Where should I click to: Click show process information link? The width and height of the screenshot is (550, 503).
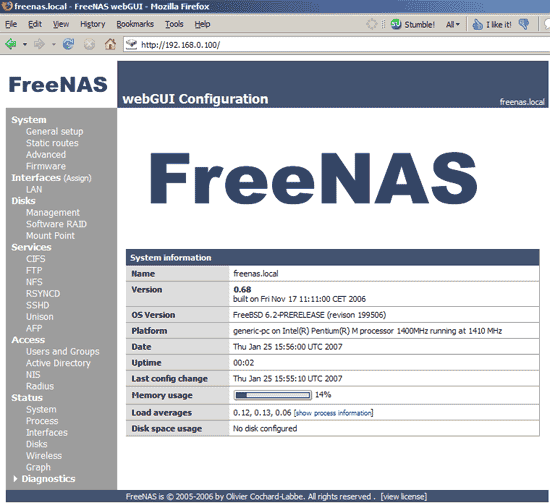coord(333,413)
